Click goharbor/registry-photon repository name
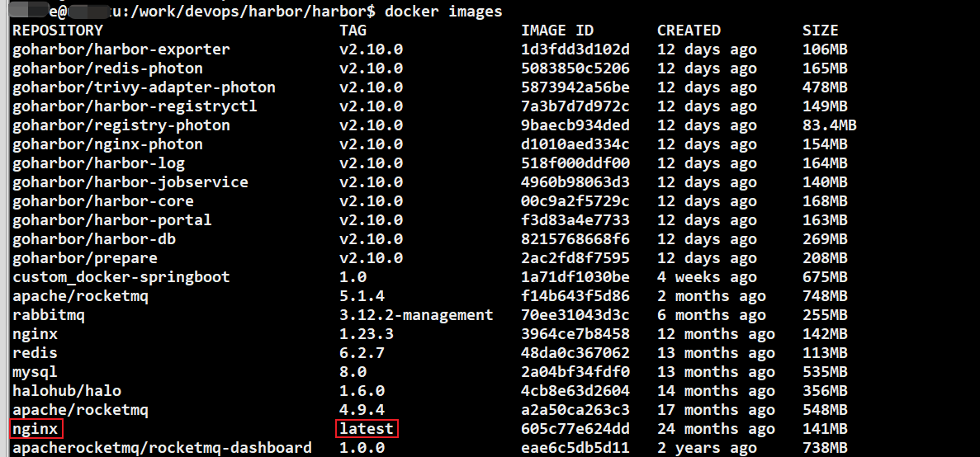Image resolution: width=980 pixels, height=457 pixels. click(121, 125)
